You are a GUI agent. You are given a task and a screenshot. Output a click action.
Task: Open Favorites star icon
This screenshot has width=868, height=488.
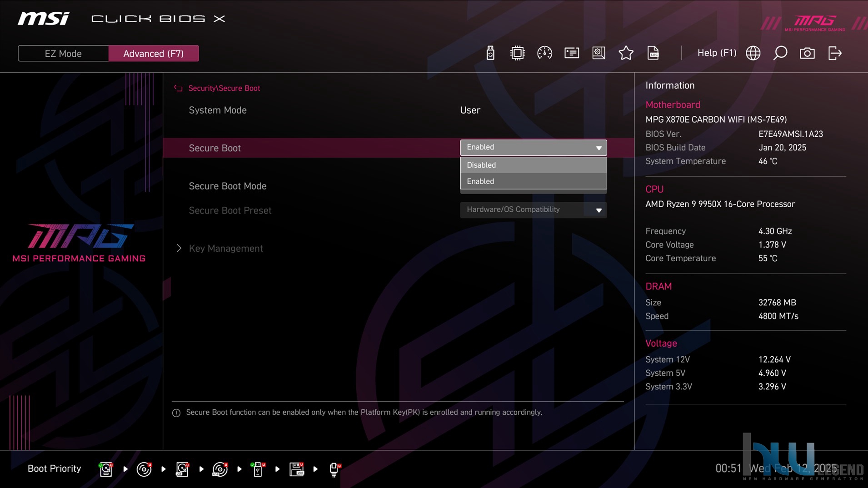coord(626,53)
